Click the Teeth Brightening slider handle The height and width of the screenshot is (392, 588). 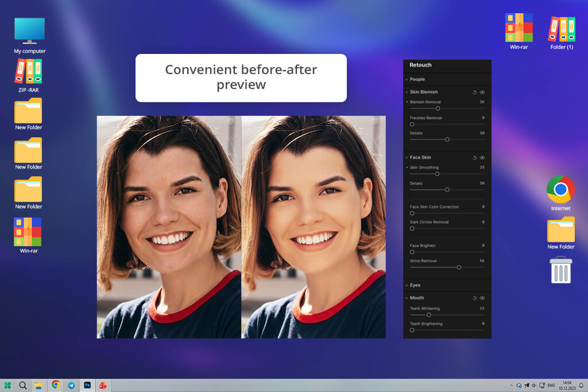(412, 330)
